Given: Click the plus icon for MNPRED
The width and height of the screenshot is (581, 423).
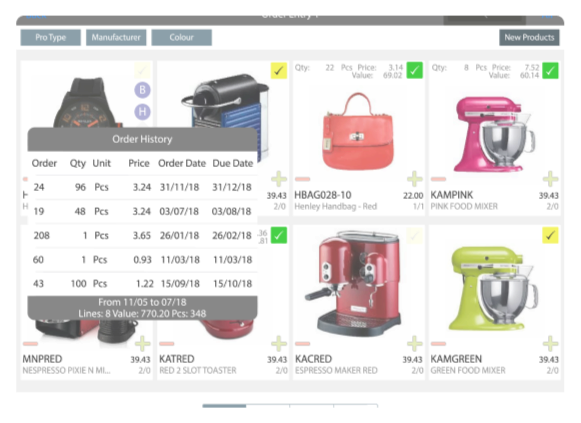Looking at the screenshot, I should click(143, 344).
